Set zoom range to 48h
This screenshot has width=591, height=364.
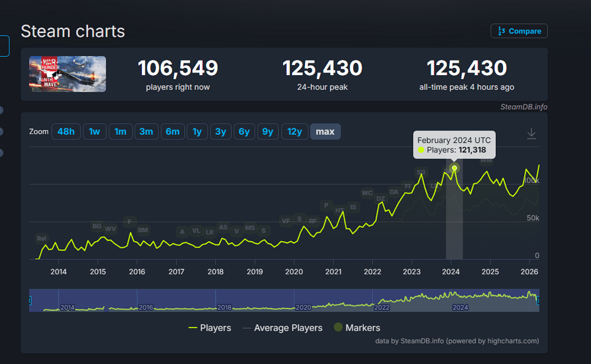click(x=66, y=132)
